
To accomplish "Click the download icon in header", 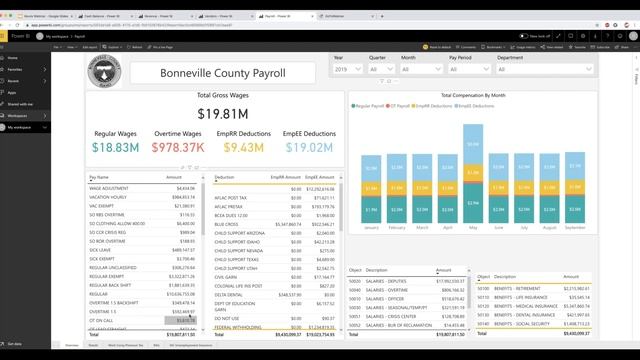I will 595,36.
